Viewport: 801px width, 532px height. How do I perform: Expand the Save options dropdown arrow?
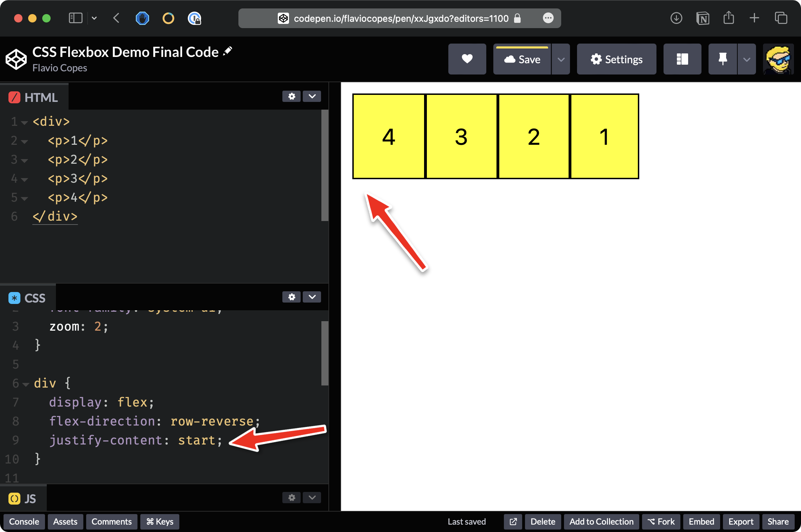[561, 59]
